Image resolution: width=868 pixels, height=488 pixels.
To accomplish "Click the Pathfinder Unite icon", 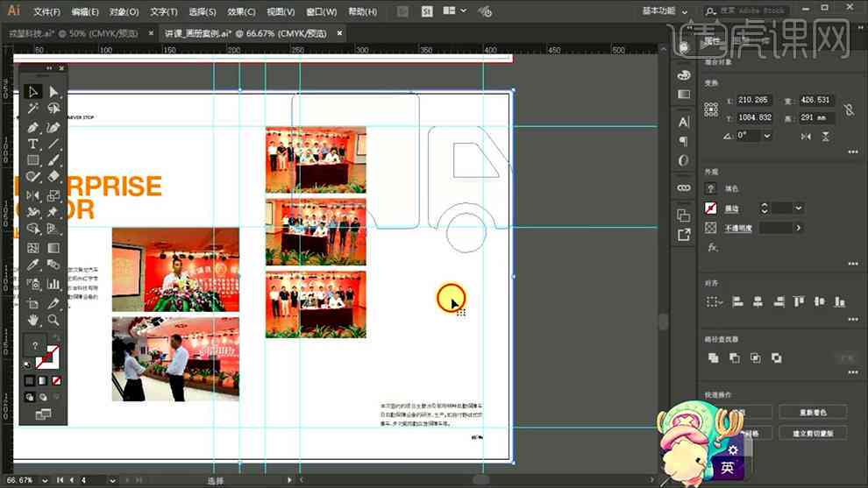I will pyautogui.click(x=714, y=358).
